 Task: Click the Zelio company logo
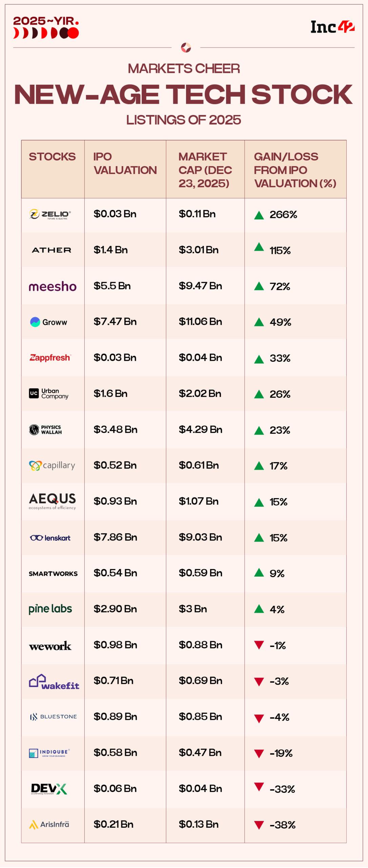coord(50,214)
